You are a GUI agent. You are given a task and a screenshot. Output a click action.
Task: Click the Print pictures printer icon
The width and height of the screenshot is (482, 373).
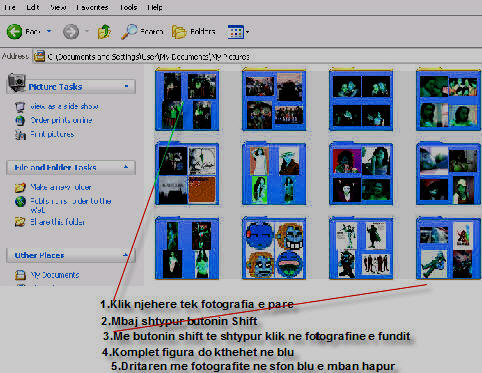(x=20, y=134)
